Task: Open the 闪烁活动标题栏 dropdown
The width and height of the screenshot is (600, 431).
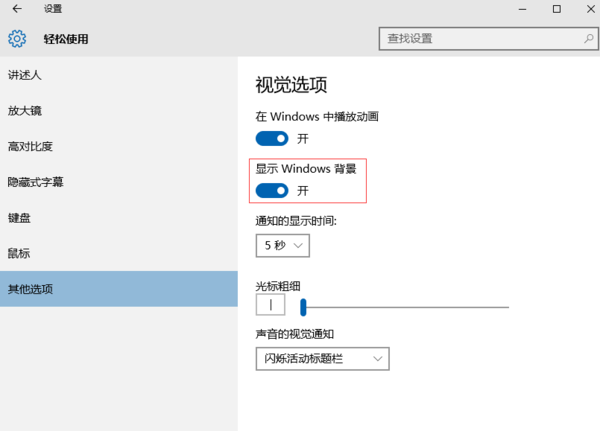Action: click(322, 359)
